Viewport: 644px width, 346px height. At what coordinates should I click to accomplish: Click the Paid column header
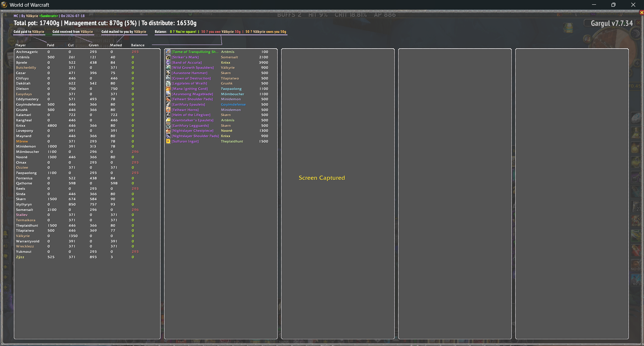click(x=50, y=45)
